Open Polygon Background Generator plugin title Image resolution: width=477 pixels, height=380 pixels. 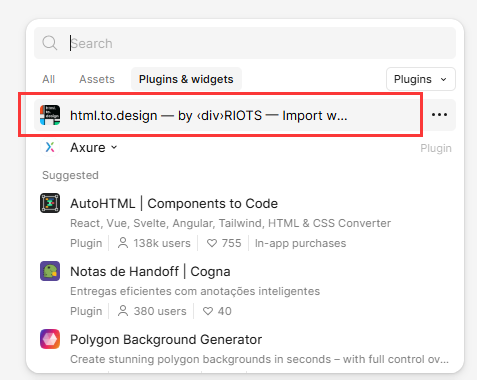(166, 339)
